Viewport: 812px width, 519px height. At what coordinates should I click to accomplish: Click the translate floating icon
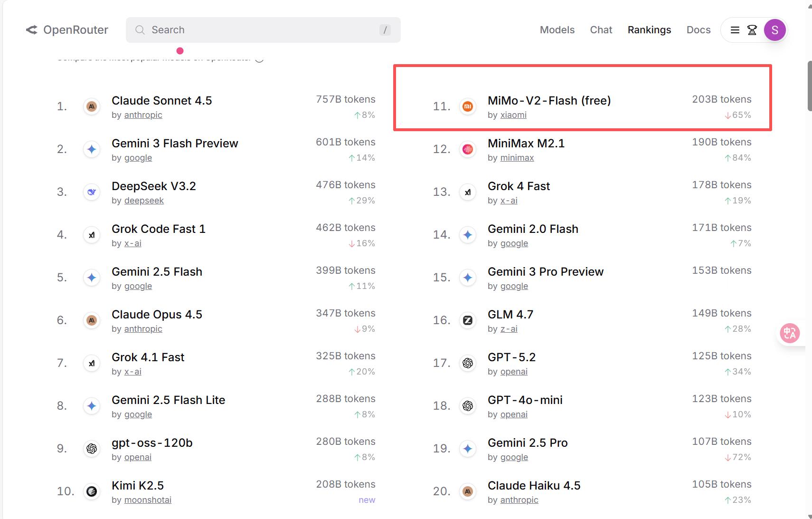tap(790, 333)
